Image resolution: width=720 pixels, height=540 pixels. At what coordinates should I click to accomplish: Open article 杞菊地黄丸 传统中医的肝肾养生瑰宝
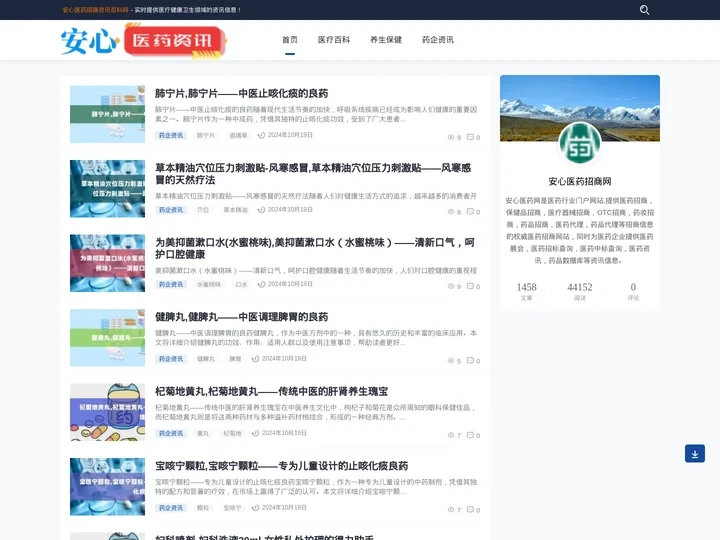click(271, 391)
